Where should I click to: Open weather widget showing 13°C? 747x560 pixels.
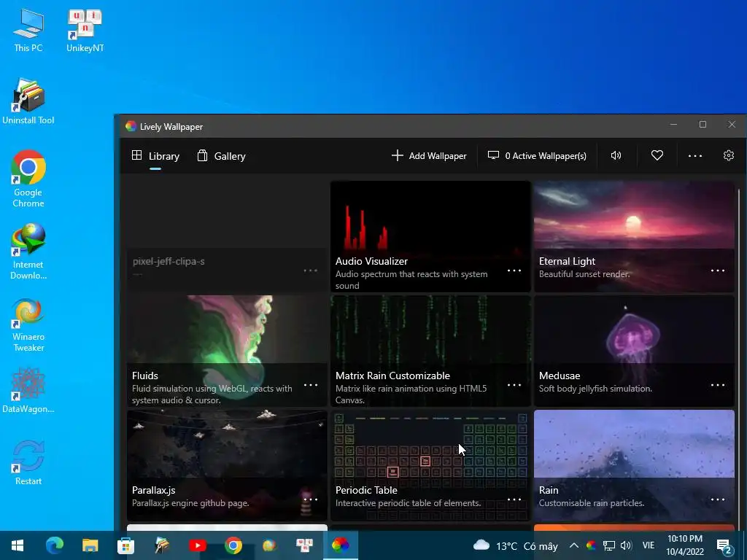coord(515,545)
